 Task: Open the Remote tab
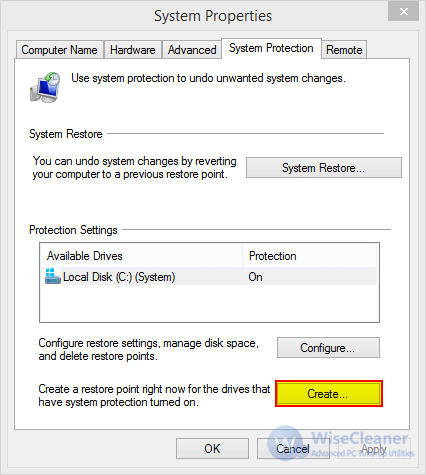pyautogui.click(x=344, y=50)
